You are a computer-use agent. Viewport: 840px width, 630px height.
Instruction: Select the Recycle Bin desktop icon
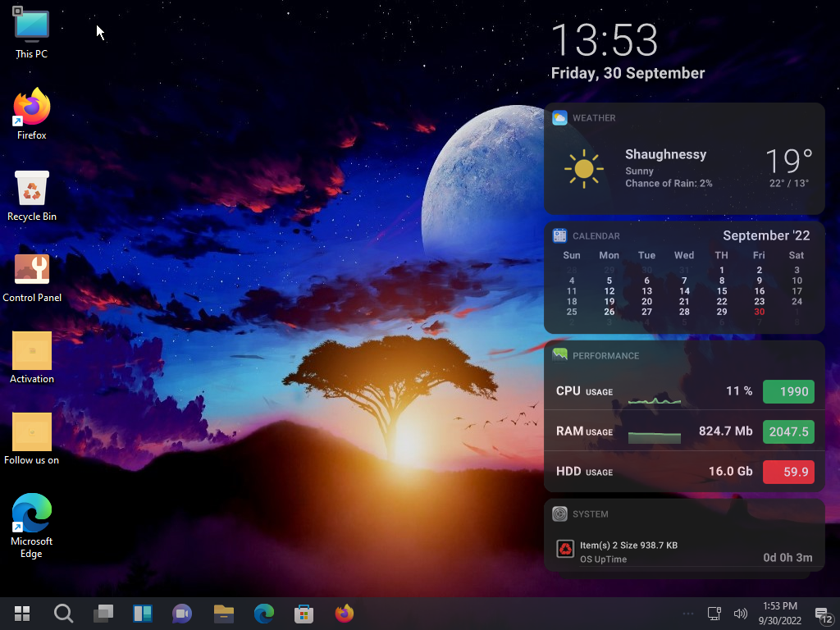coord(32,190)
